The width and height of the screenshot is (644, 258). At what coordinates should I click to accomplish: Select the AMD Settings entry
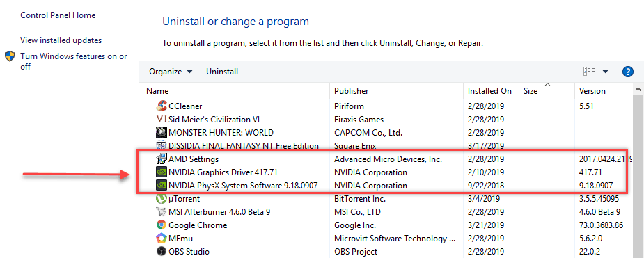coord(194,159)
